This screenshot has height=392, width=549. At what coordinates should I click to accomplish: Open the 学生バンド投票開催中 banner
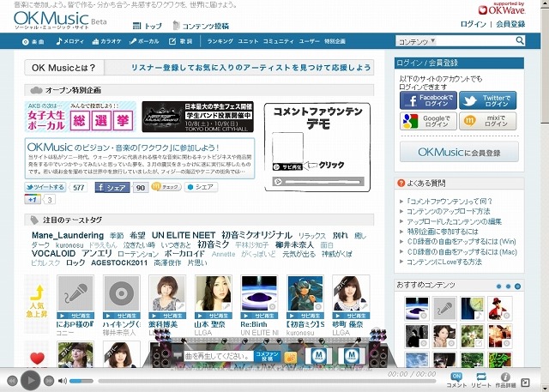point(198,117)
